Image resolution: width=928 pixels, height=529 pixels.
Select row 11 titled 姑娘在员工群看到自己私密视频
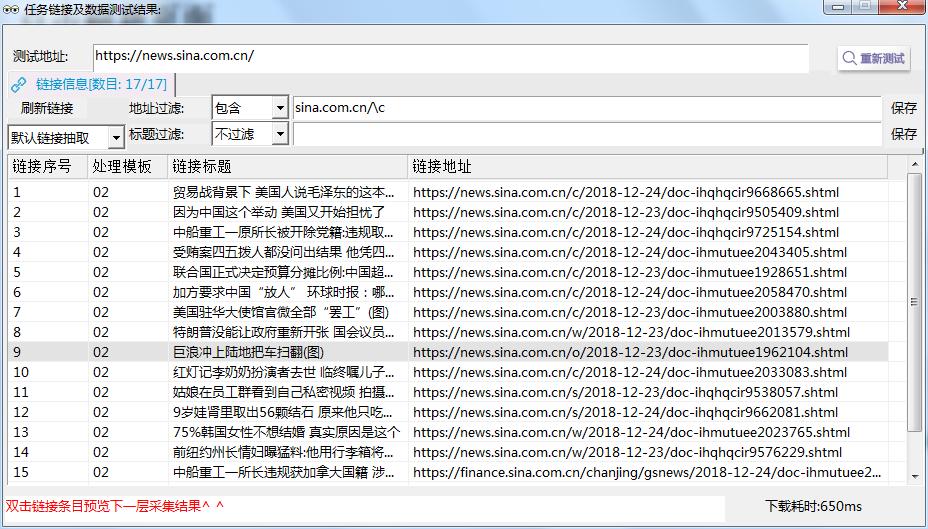(x=448, y=392)
